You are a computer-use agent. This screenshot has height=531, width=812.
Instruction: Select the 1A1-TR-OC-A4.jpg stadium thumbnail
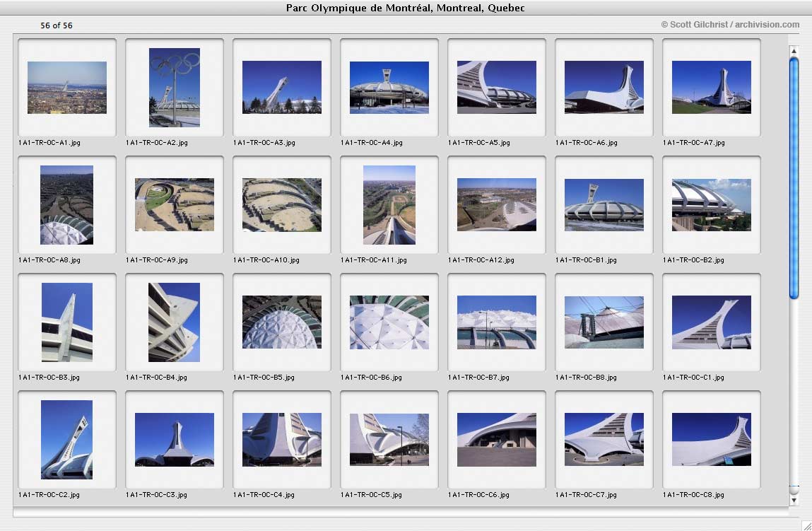(389, 88)
